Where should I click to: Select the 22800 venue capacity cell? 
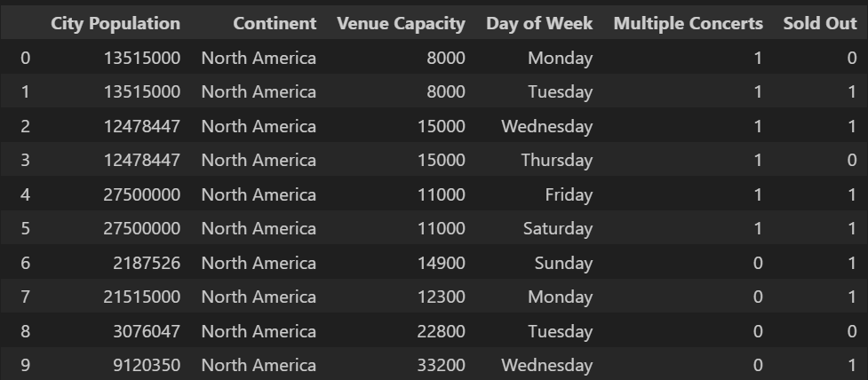point(442,331)
